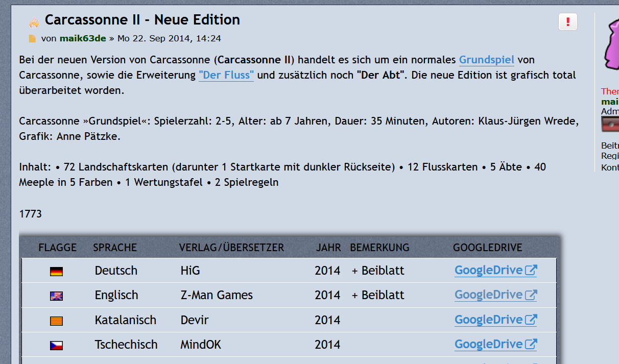619x364 pixels.
Task: Click the English flag icon
Action: point(56,296)
